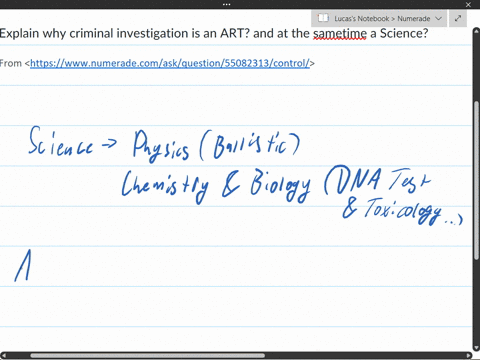Click the left arrow of the horizontal scrollbar

point(4,355)
